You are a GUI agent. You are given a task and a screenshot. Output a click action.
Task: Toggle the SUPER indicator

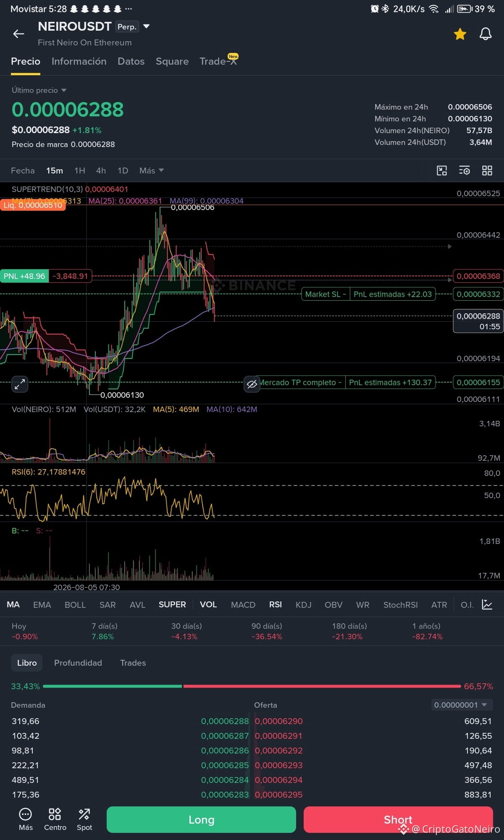coord(172,604)
